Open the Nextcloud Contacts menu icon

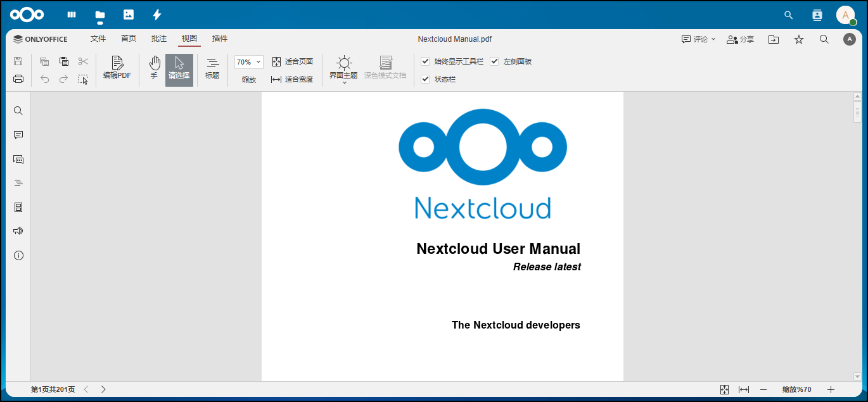[817, 15]
